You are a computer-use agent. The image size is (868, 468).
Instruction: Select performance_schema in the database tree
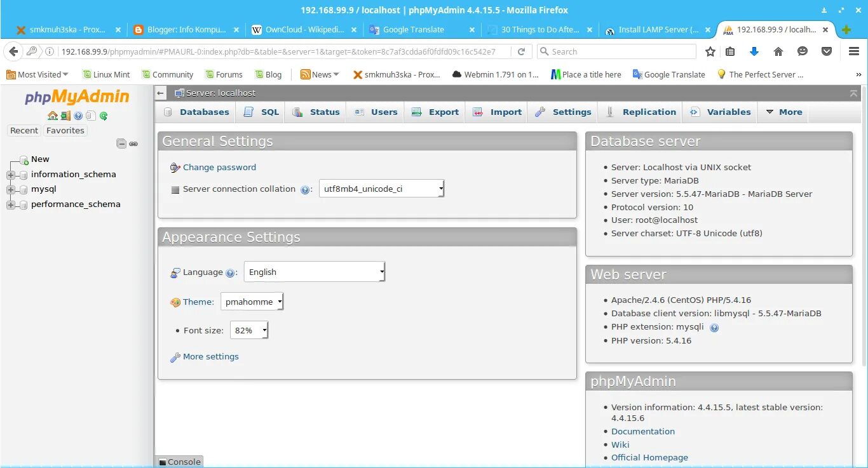[x=76, y=204]
